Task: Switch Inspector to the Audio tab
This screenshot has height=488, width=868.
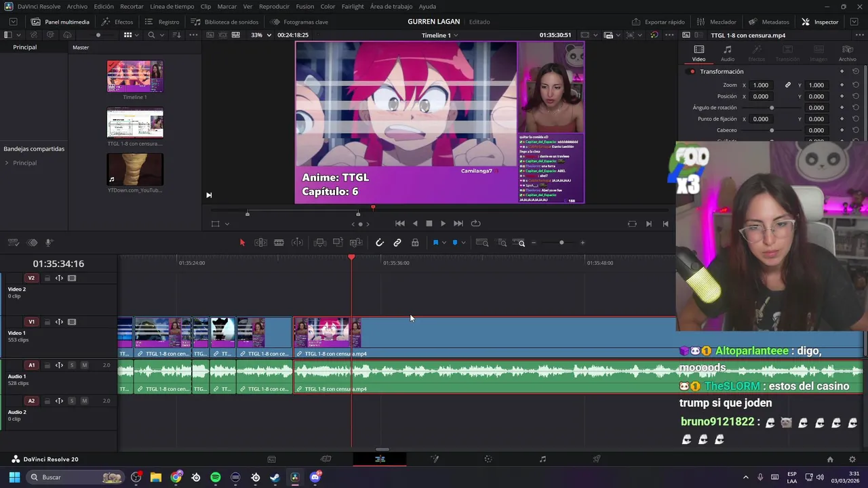Action: pos(727,53)
